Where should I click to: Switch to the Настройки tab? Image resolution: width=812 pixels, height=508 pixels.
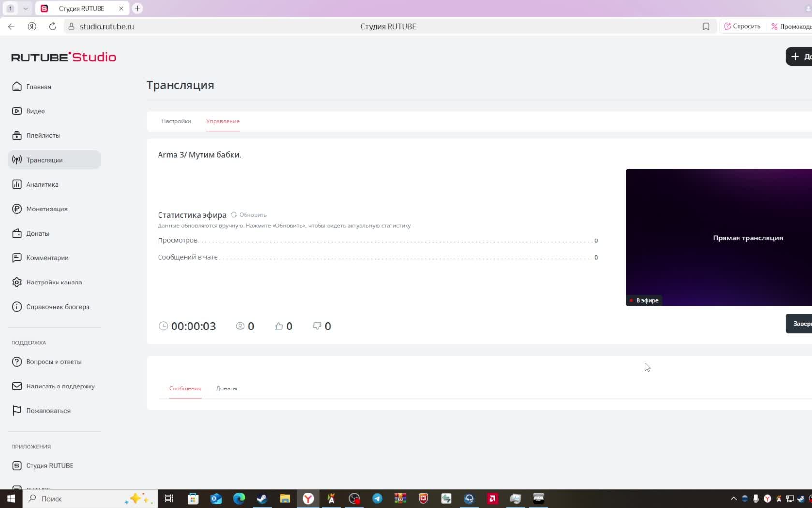click(176, 121)
